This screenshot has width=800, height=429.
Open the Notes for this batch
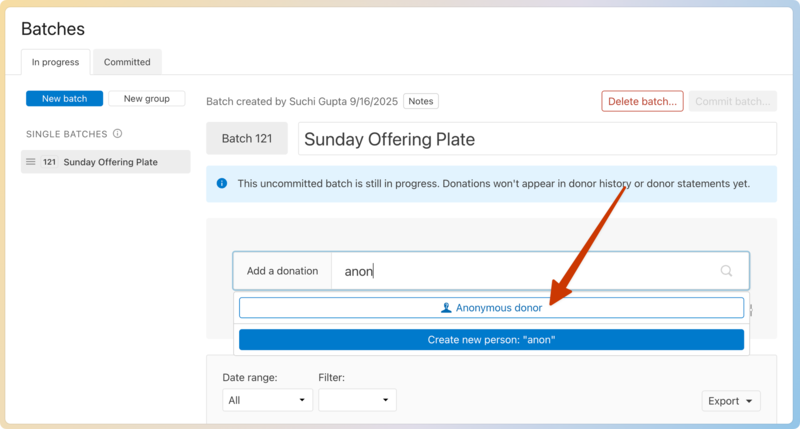pyautogui.click(x=421, y=101)
